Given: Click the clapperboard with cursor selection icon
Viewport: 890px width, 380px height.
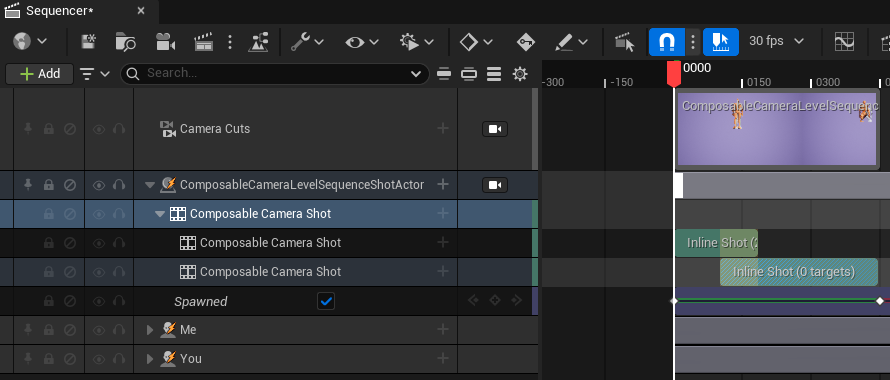Looking at the screenshot, I should 625,41.
